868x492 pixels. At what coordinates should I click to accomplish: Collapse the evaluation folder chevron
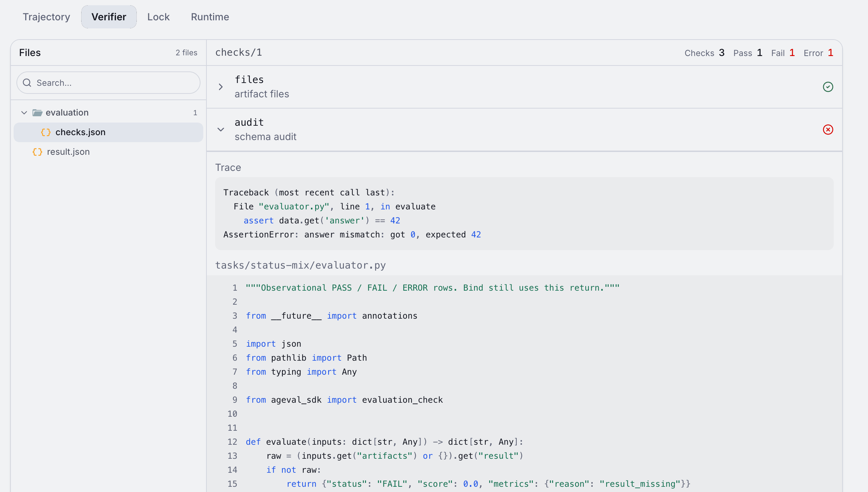click(x=24, y=112)
